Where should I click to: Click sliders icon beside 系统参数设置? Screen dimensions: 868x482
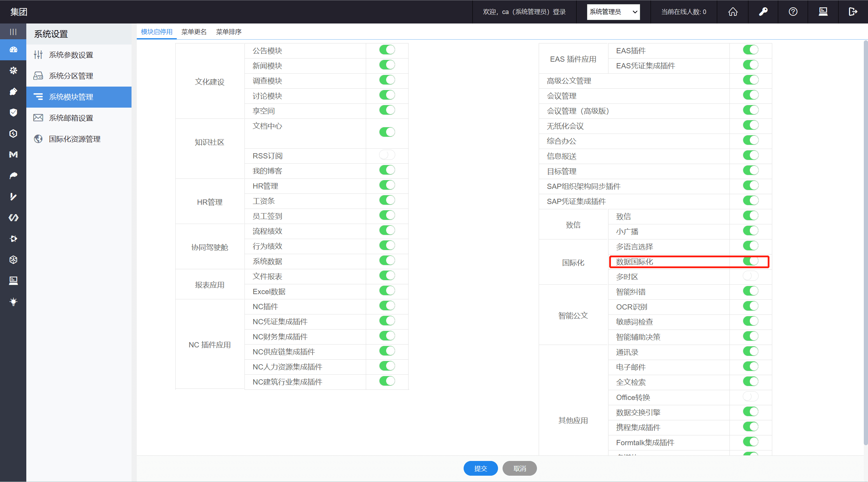(x=38, y=55)
